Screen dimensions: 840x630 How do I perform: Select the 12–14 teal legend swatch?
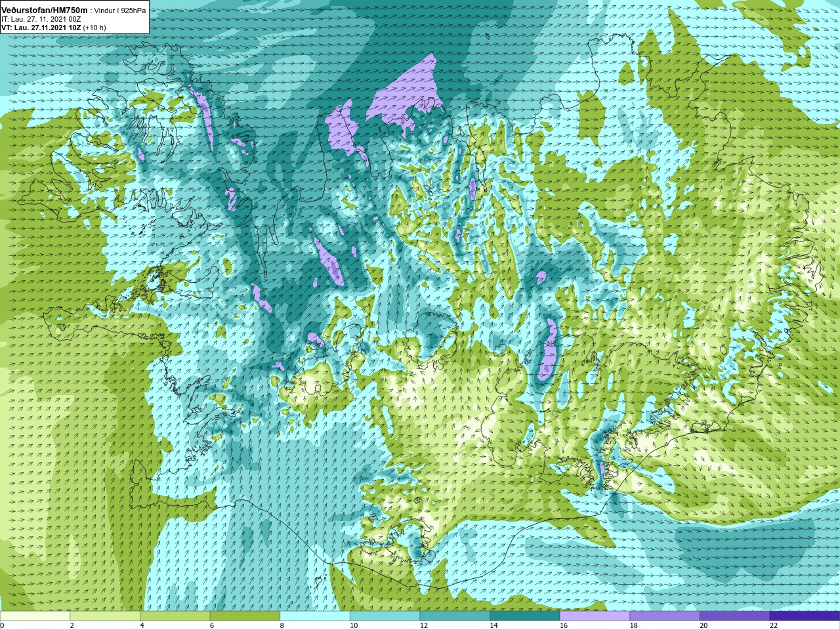455,616
